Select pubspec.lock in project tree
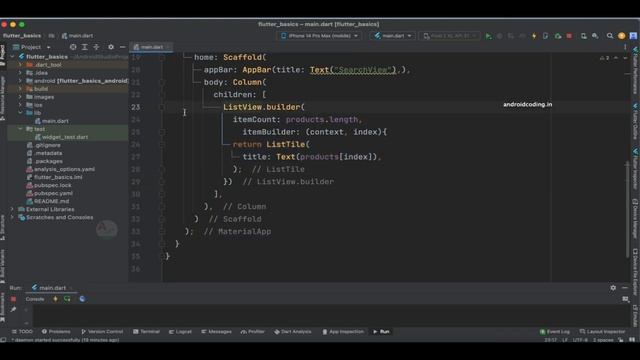 [x=49, y=185]
